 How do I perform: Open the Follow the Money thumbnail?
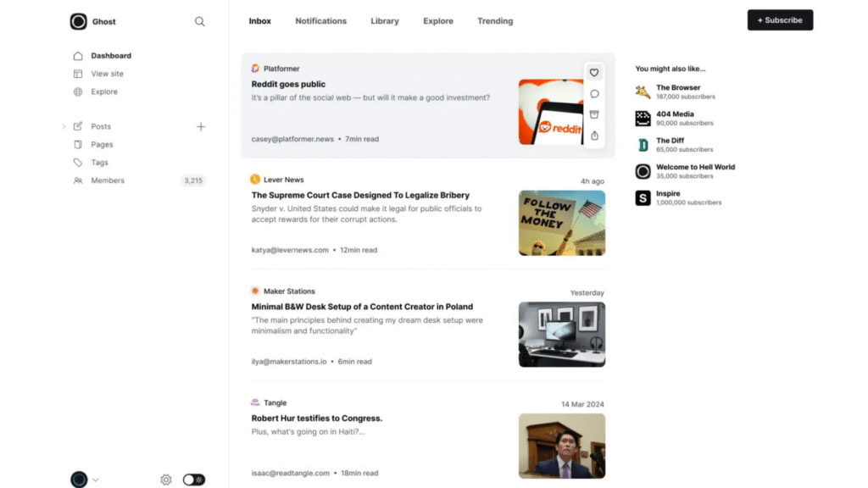tap(562, 223)
